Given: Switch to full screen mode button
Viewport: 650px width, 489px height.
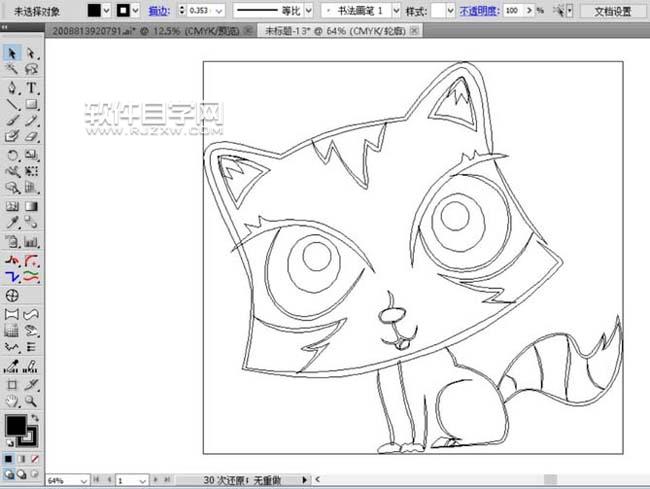Looking at the screenshot, I should (x=35, y=474).
